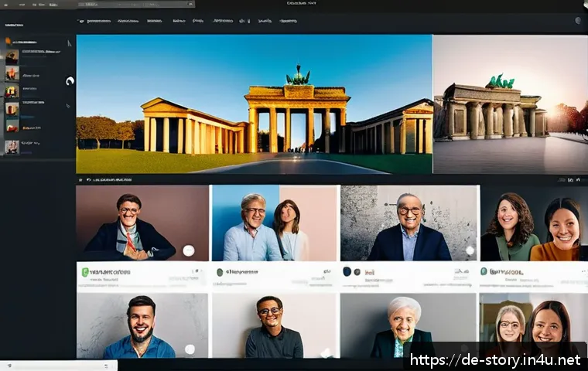Open the large blue-sky Brandenburg Gate photo
Image resolution: width=588 pixels, height=371 pixels.
pyautogui.click(x=255, y=104)
